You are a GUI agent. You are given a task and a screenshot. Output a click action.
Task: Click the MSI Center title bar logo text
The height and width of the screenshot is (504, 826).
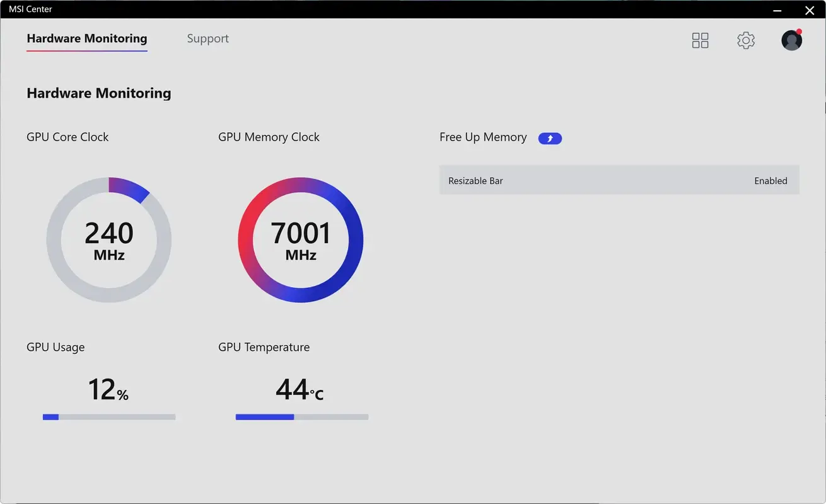30,9
